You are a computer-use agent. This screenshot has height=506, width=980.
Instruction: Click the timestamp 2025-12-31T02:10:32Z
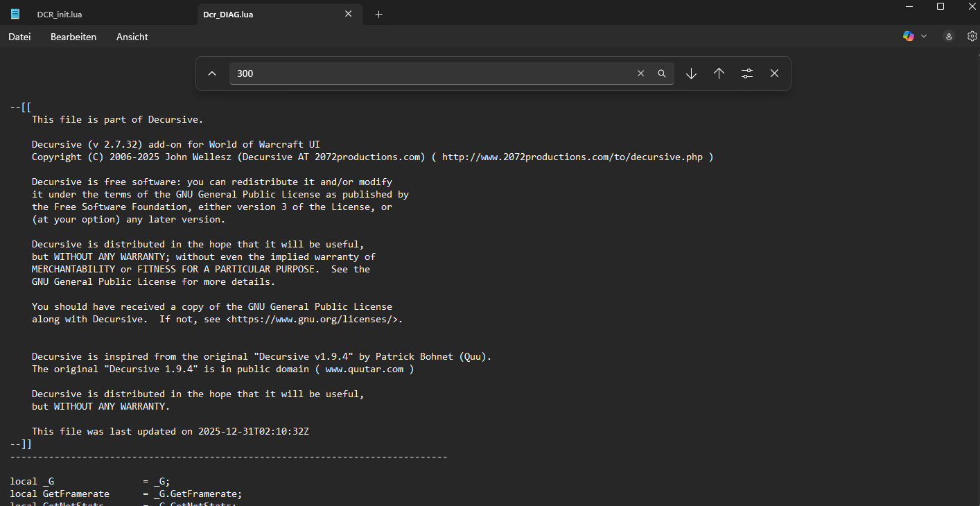tap(253, 431)
